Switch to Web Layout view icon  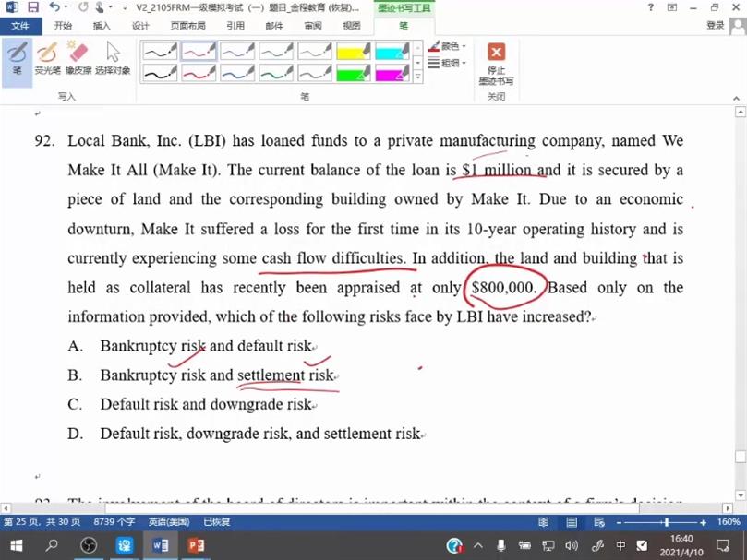point(599,522)
